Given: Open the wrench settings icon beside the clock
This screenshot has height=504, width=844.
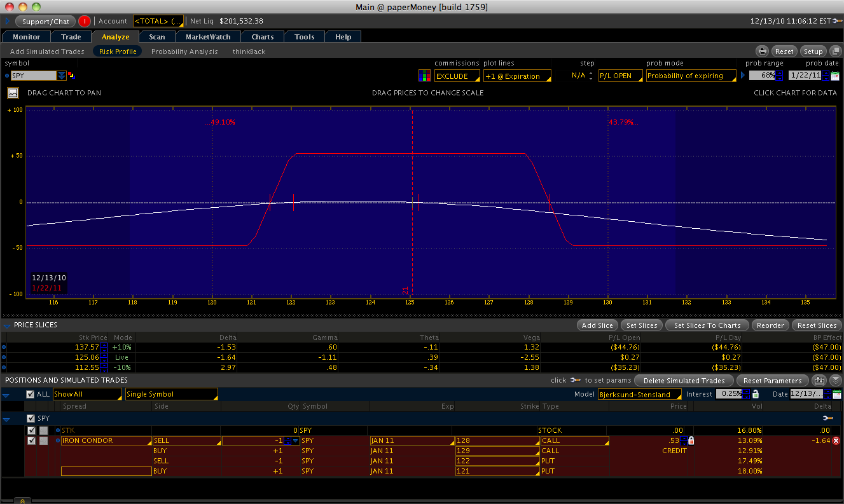Looking at the screenshot, I should tap(837, 21).
